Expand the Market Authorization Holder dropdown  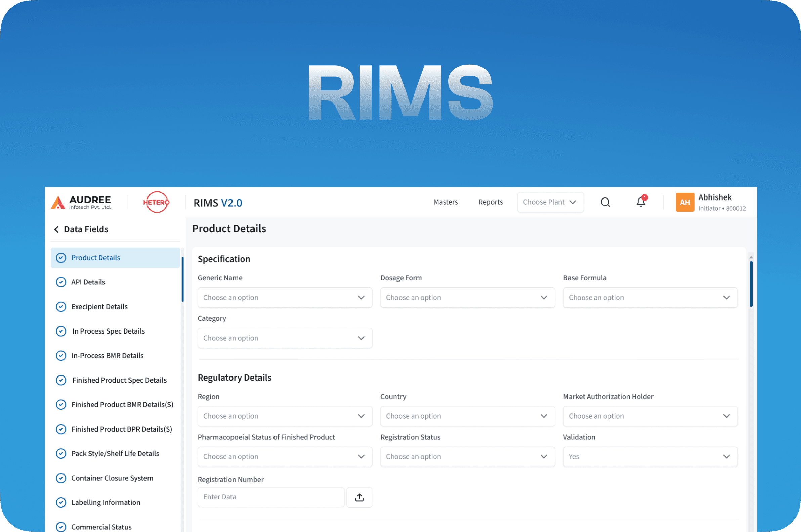click(x=649, y=416)
